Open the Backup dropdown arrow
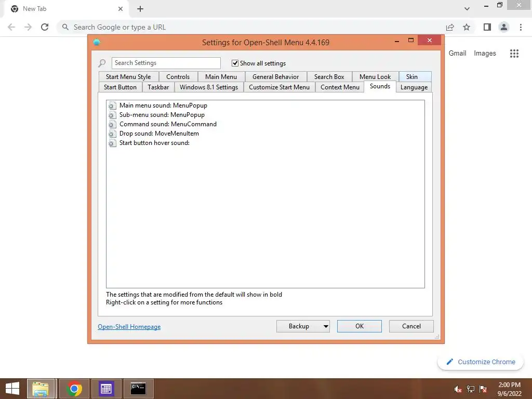This screenshot has width=532, height=399. [326, 326]
